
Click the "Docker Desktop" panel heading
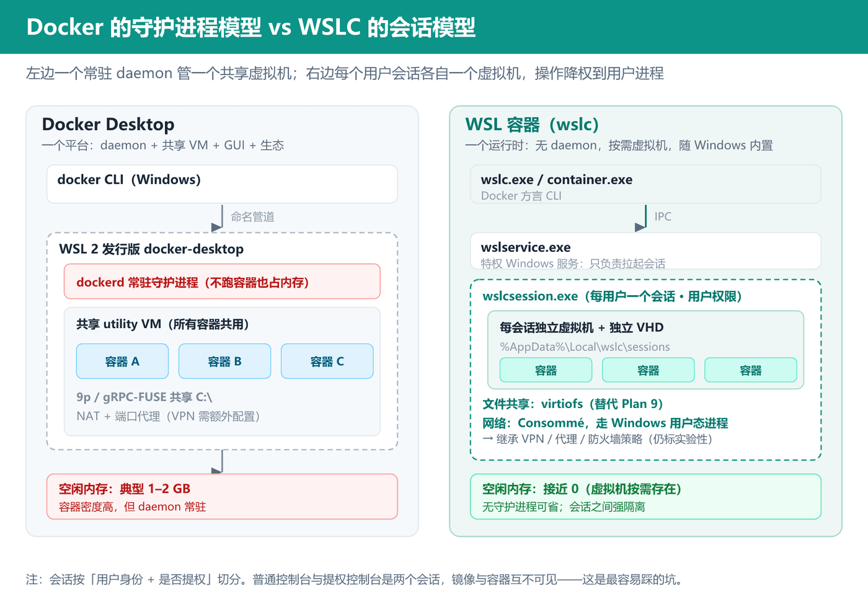pyautogui.click(x=108, y=124)
